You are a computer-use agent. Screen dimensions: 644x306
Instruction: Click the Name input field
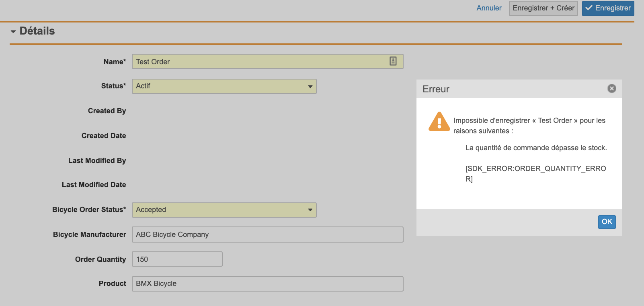click(x=267, y=61)
